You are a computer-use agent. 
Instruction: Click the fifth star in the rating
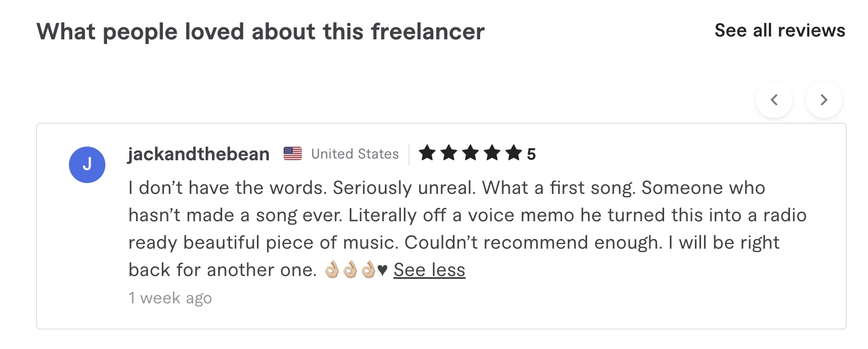[x=513, y=153]
